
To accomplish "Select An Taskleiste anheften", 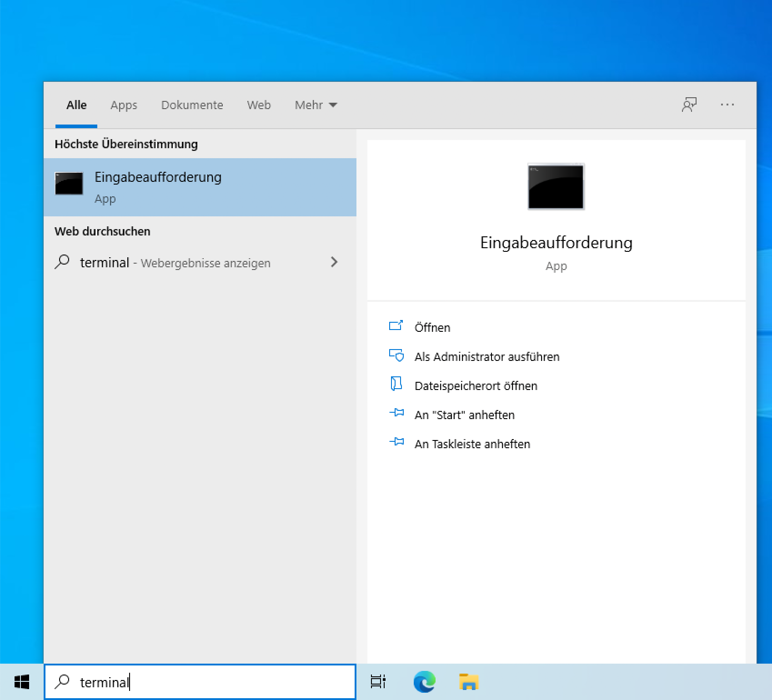I will tap(472, 444).
